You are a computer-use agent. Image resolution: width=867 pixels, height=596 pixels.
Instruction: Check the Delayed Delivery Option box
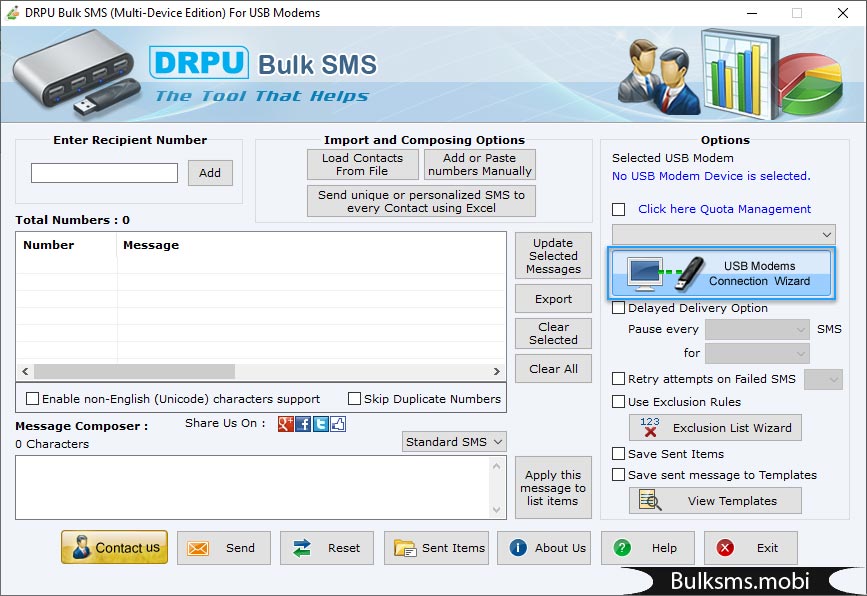[619, 307]
